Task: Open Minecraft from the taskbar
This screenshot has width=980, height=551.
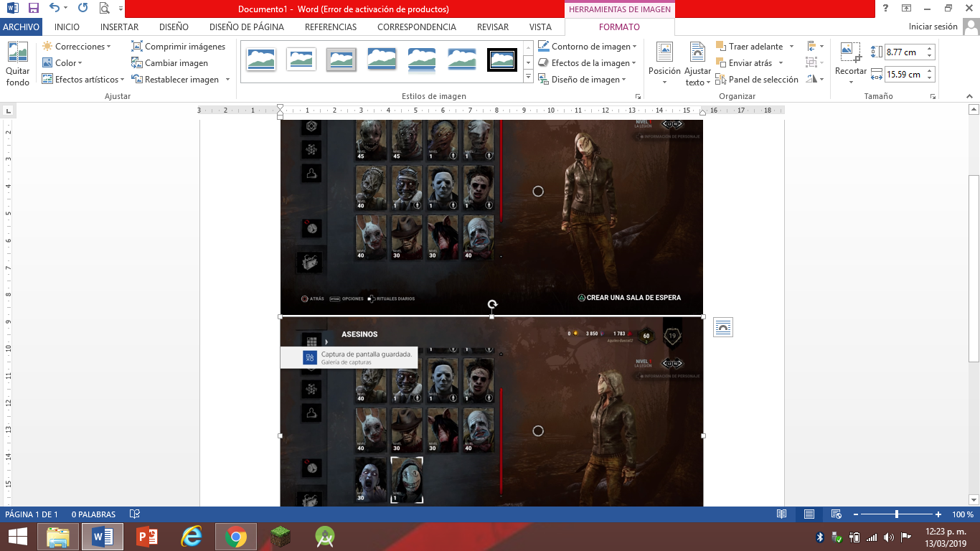Action: tap(281, 537)
